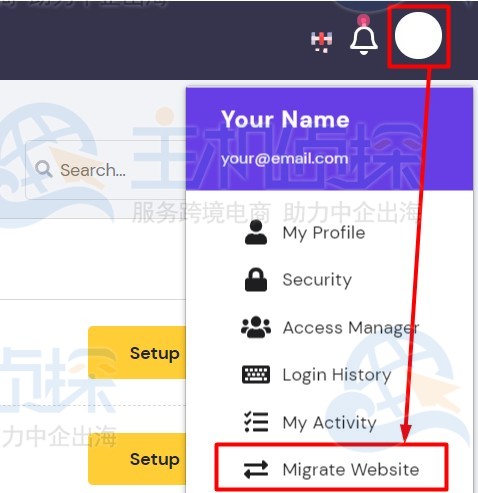Click the group icon beside Access Manager
The image size is (478, 493).
[256, 327]
